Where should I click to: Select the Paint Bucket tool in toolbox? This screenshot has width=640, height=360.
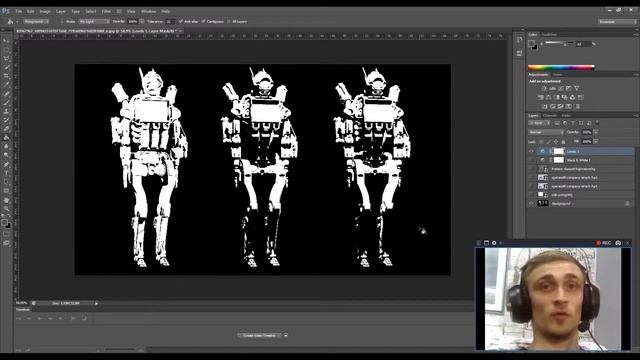(x=6, y=138)
